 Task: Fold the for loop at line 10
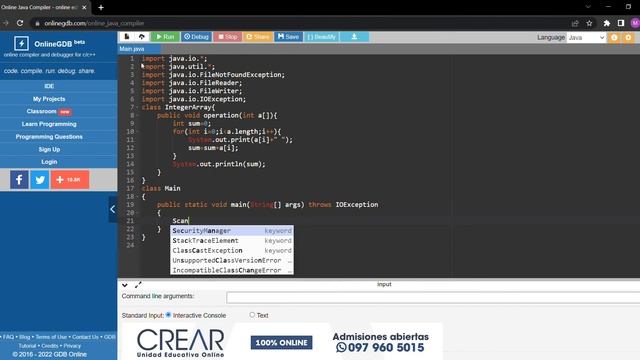tap(138, 132)
